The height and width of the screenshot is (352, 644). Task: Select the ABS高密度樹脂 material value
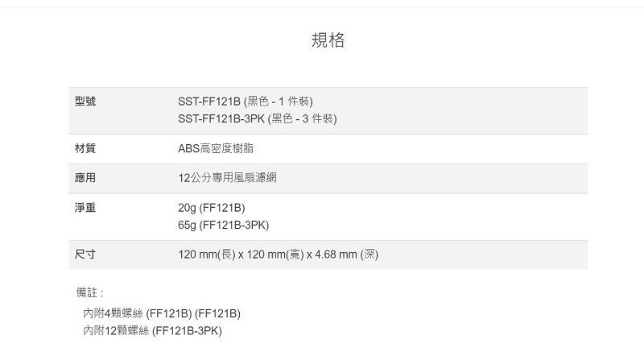coord(219,149)
